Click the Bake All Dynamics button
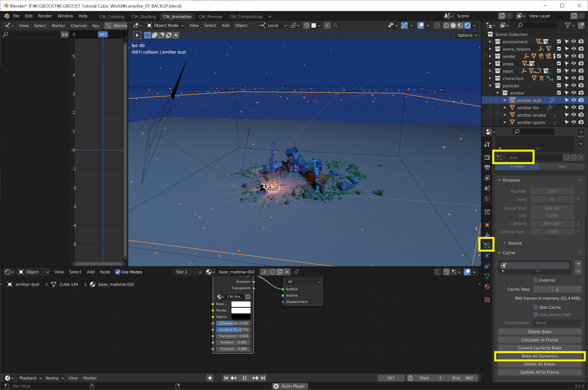Screen dimensions: 588x390 pos(539,356)
